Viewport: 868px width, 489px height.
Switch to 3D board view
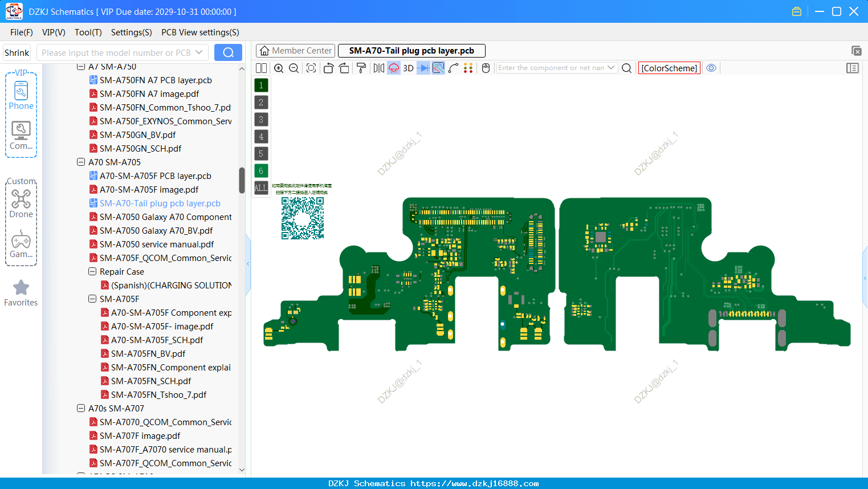(409, 68)
